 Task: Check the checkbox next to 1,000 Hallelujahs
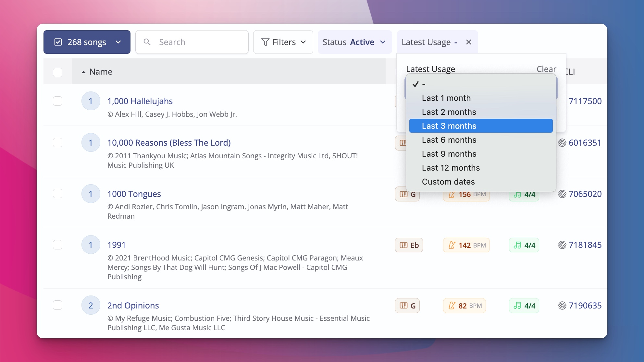(x=57, y=101)
